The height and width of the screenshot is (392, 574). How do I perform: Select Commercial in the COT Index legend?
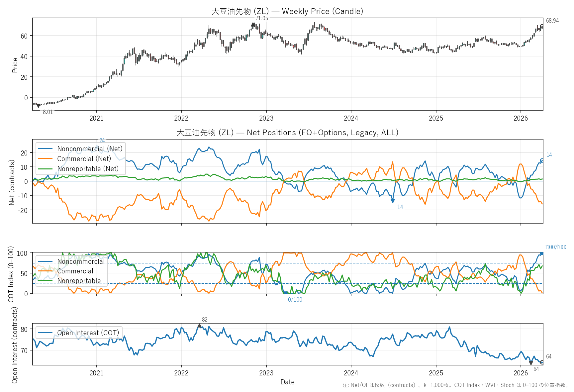[75, 271]
